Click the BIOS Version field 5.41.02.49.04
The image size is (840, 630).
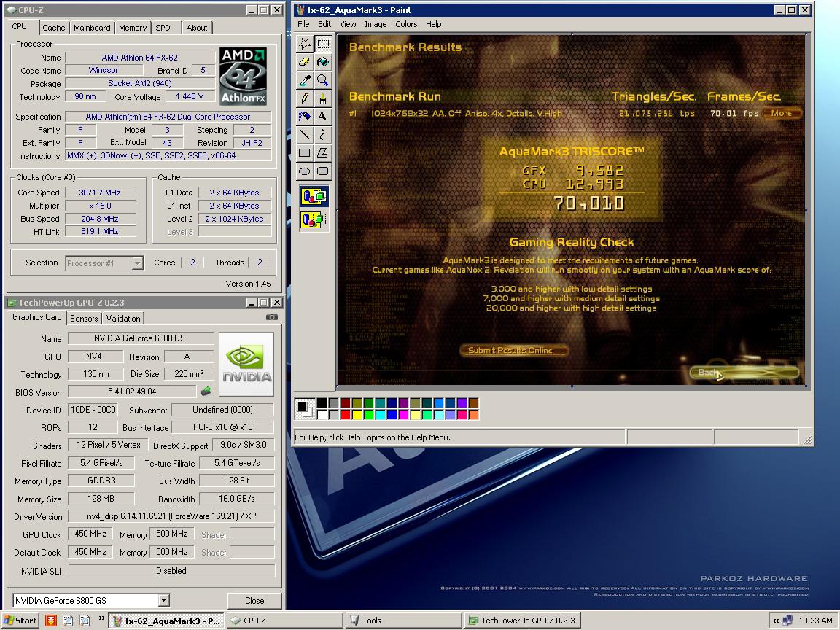[132, 392]
